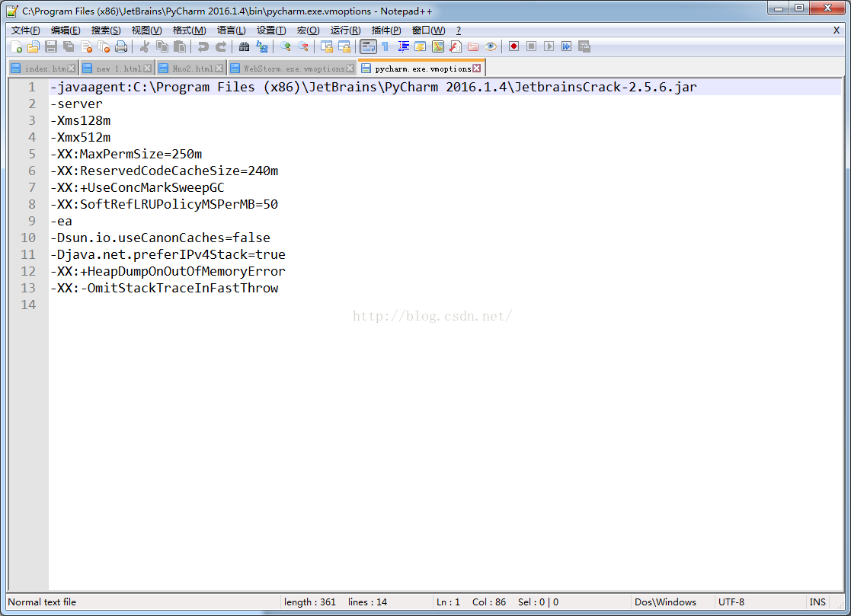
Task: Open the 宏(O) menu
Action: [309, 30]
